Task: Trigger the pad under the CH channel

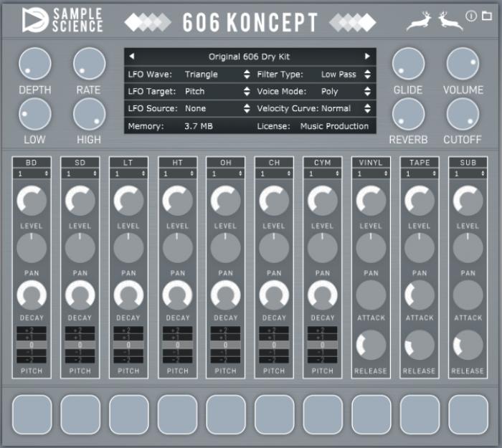Action: [275, 415]
